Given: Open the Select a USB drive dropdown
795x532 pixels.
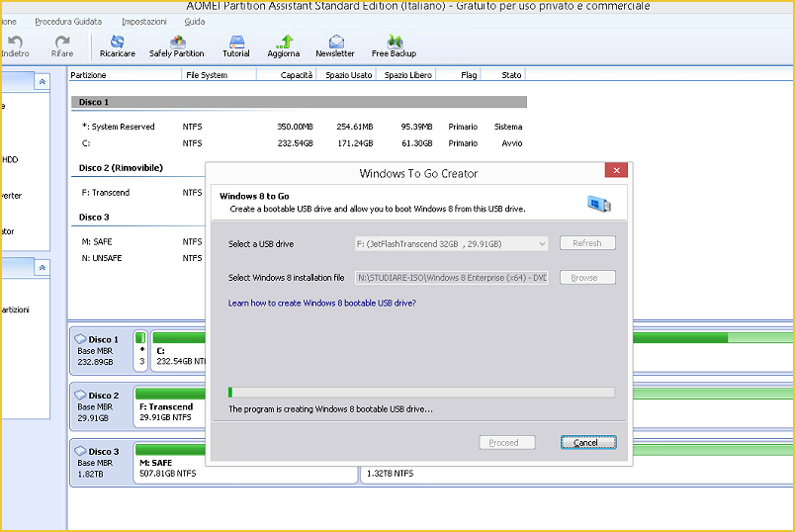Looking at the screenshot, I should tap(451, 244).
